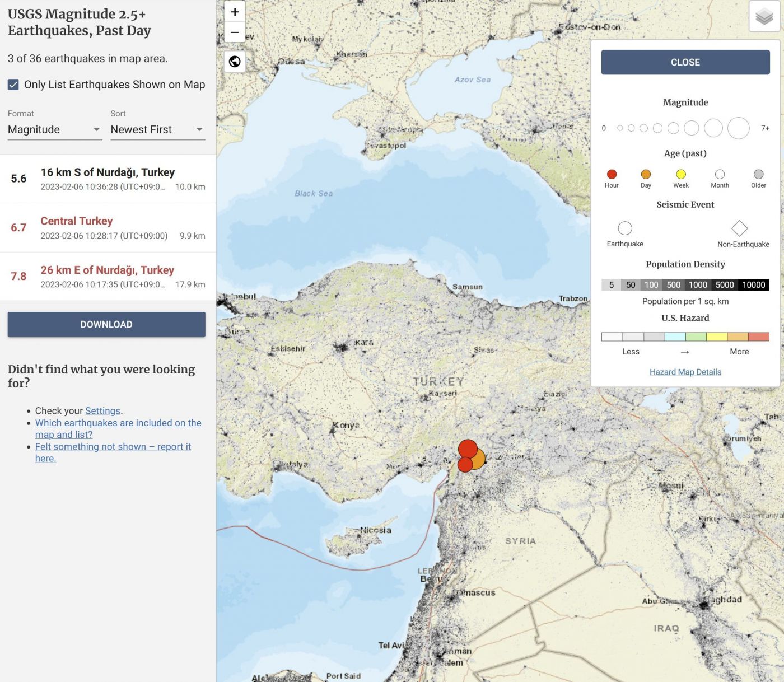Click the red Hour age circle in legend
This screenshot has width=784, height=682.
[612, 174]
